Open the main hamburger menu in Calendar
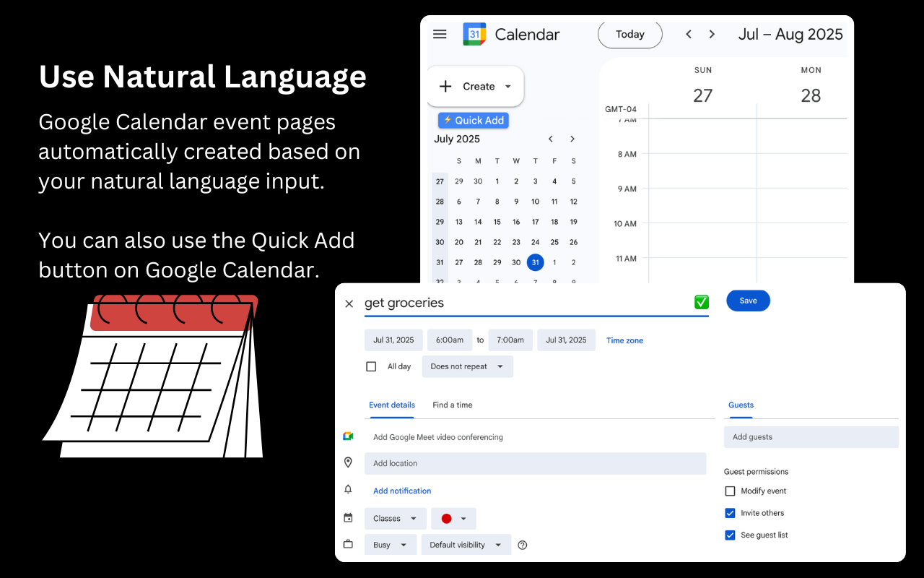The image size is (924, 578). [440, 34]
